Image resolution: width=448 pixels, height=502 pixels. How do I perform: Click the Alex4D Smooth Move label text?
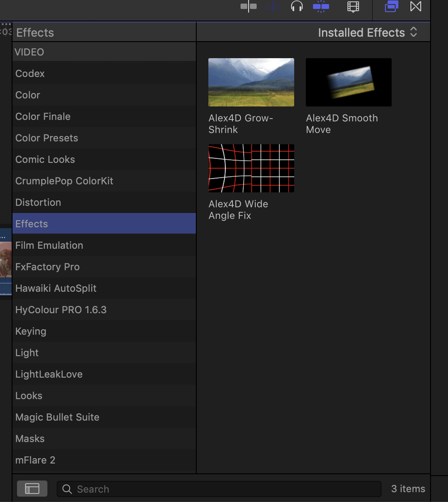(x=342, y=123)
